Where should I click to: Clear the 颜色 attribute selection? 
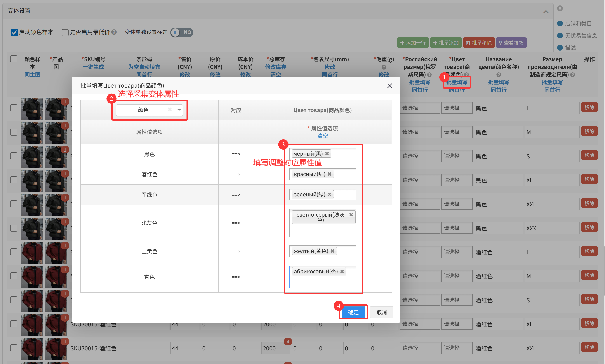coord(169,110)
